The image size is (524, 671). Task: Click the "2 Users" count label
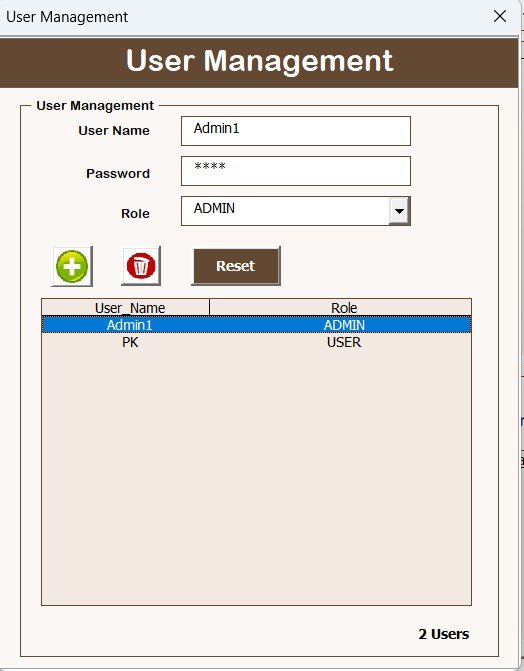click(444, 634)
